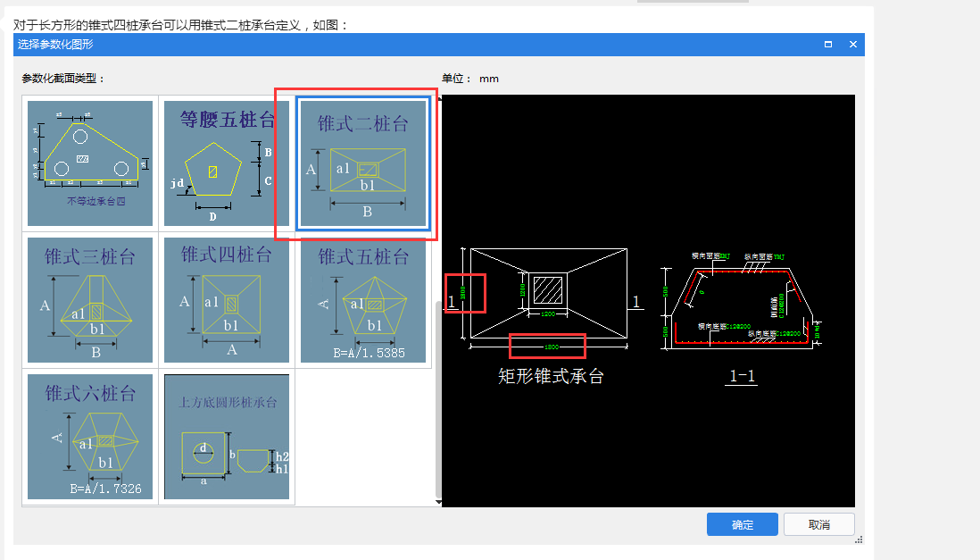Select the 锥式二桩台 shape tile
The height and width of the screenshot is (560, 980).
pyautogui.click(x=363, y=163)
